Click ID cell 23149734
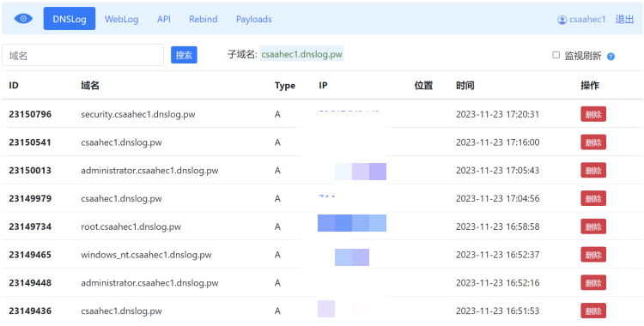This screenshot has height=326, width=644. [x=30, y=226]
